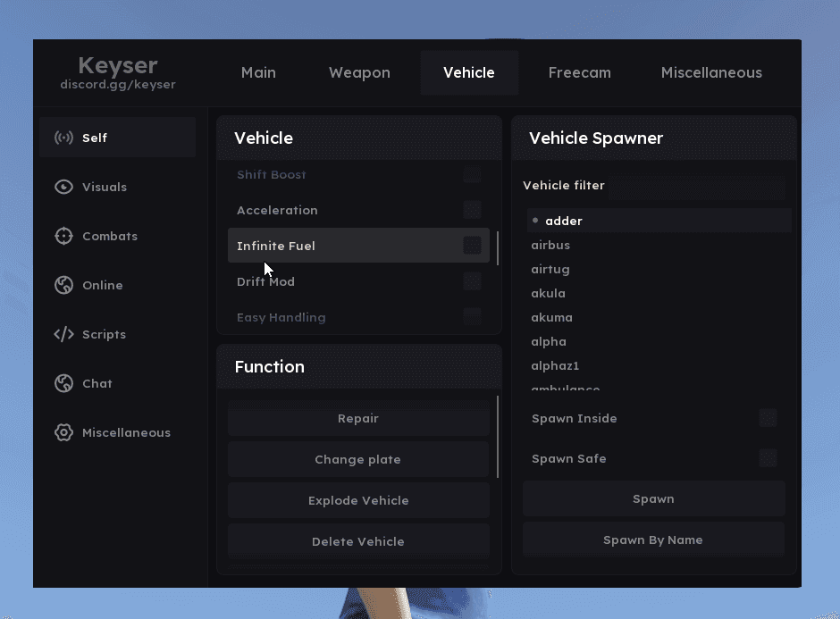Screen dimensions: 840x619
Task: Open the Chat globe icon
Action: 63,383
